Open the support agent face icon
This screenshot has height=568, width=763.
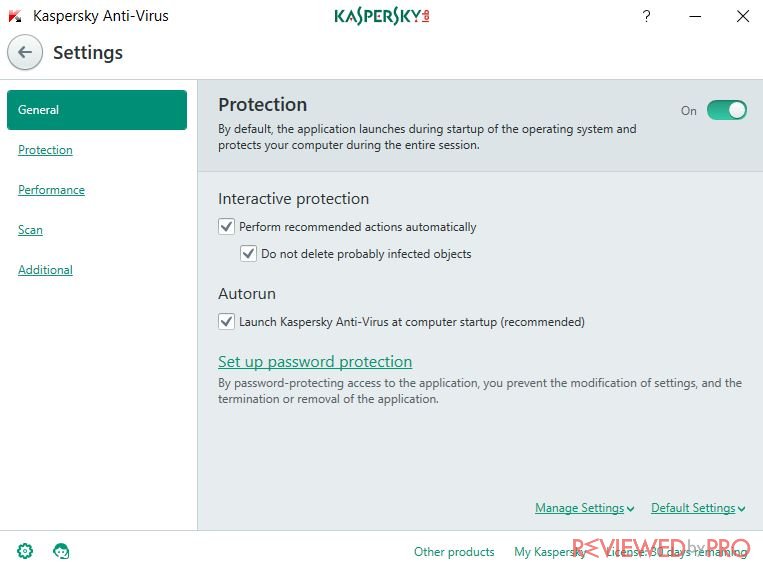click(x=61, y=551)
